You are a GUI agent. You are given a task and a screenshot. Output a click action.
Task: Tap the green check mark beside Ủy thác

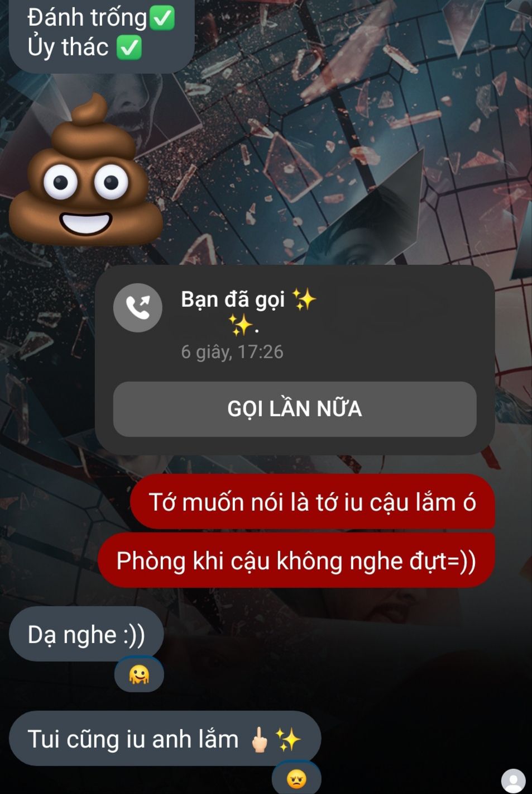(x=129, y=47)
